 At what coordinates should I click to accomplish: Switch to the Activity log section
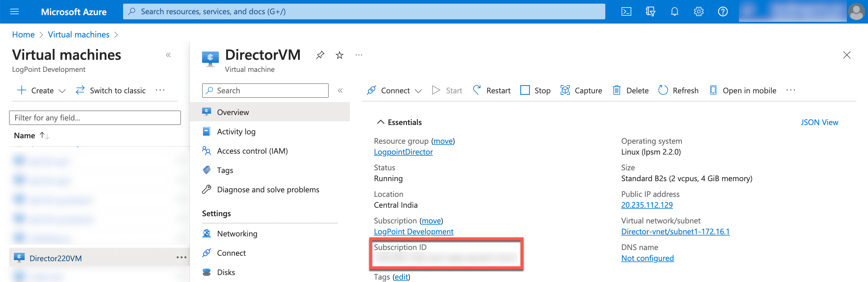click(x=236, y=132)
